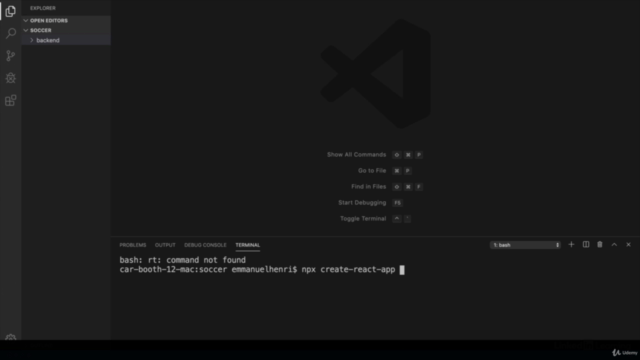Screen dimensions: 640x360
Task: Select the '1: bash' terminal dropdown
Action: click(x=525, y=245)
